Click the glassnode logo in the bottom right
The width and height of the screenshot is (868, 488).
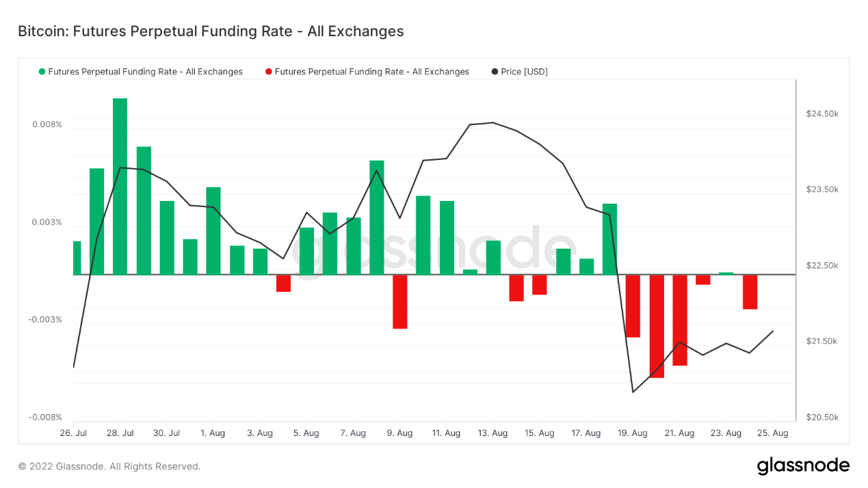(x=803, y=466)
